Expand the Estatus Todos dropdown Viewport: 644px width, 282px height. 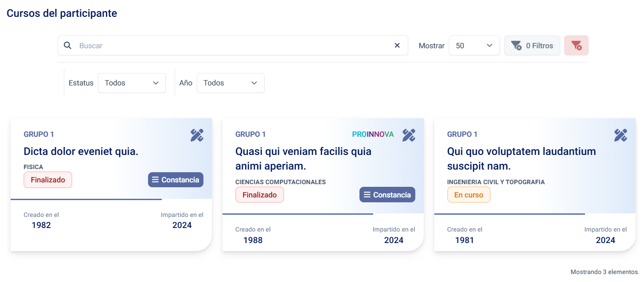click(x=132, y=83)
